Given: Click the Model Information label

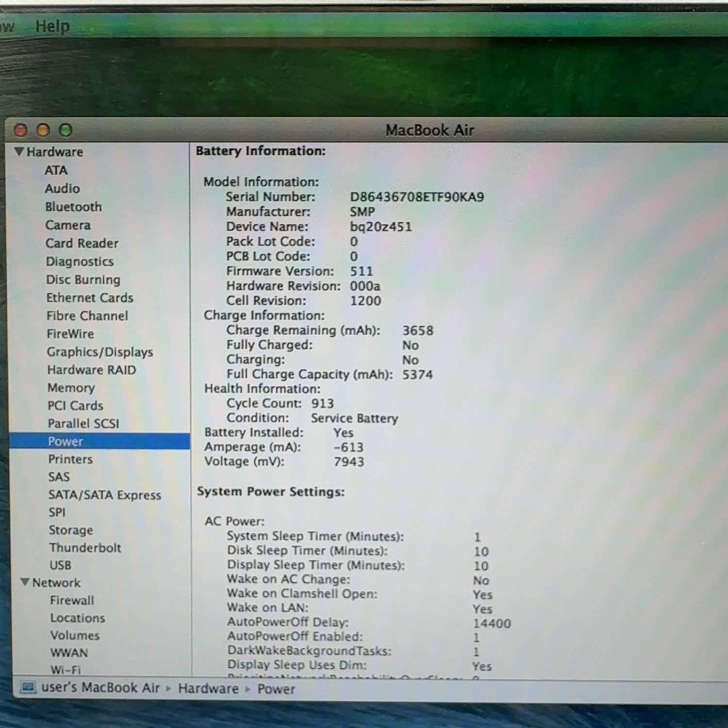Looking at the screenshot, I should point(261,182).
